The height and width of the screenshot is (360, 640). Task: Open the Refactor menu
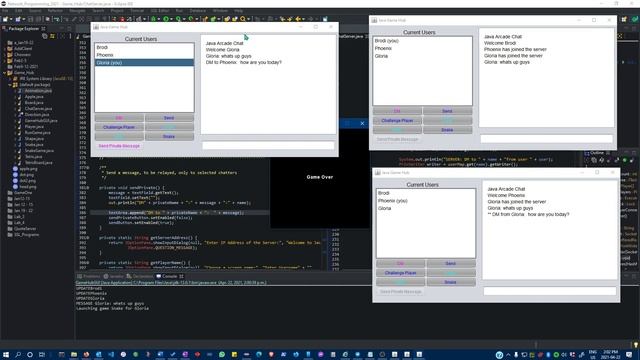coord(55,11)
